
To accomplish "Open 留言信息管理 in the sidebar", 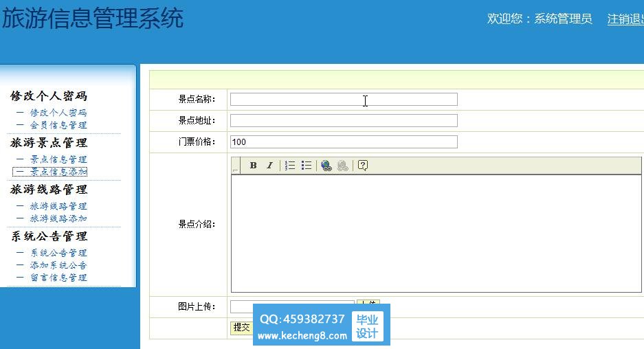I will [x=58, y=278].
